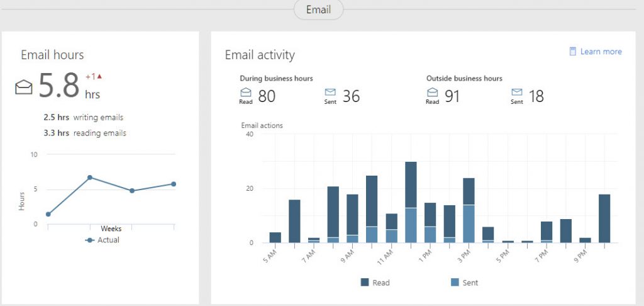This screenshot has height=306, width=644.
Task: Click the Read icon outside business hours
Action: click(x=432, y=93)
